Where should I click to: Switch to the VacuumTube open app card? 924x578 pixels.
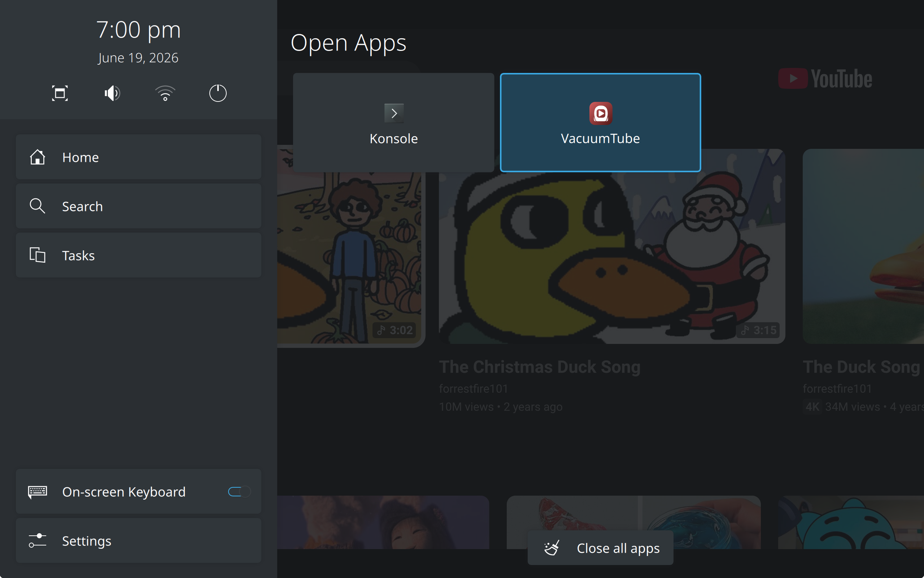[601, 122]
